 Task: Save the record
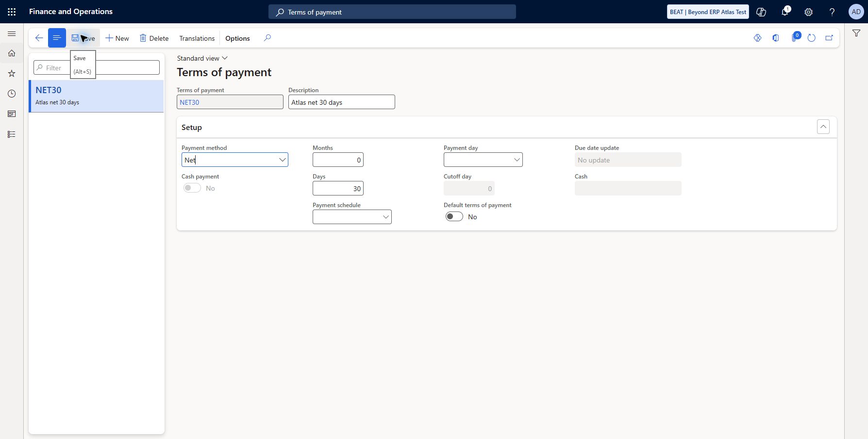coord(83,38)
